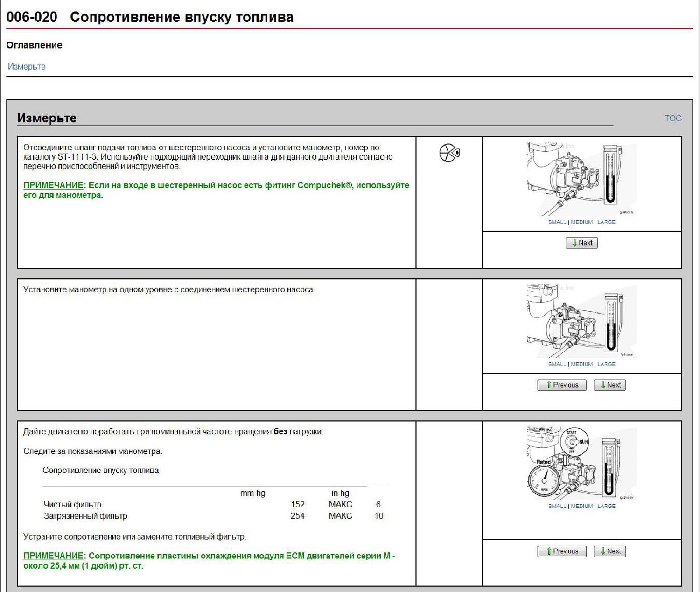
Task: Click the ПРИМЕЧАНИЕ label about ECM cooling plate
Action: pyautogui.click(x=53, y=556)
